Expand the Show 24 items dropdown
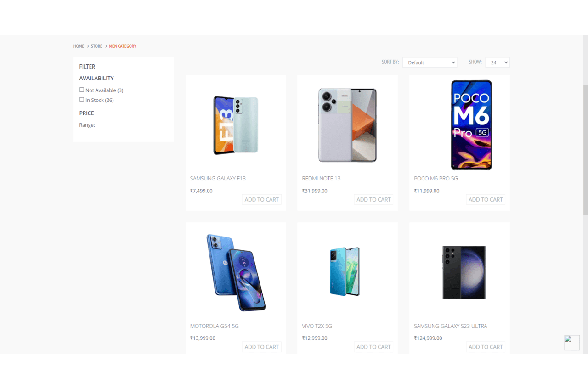The image size is (588, 389). pos(498,62)
